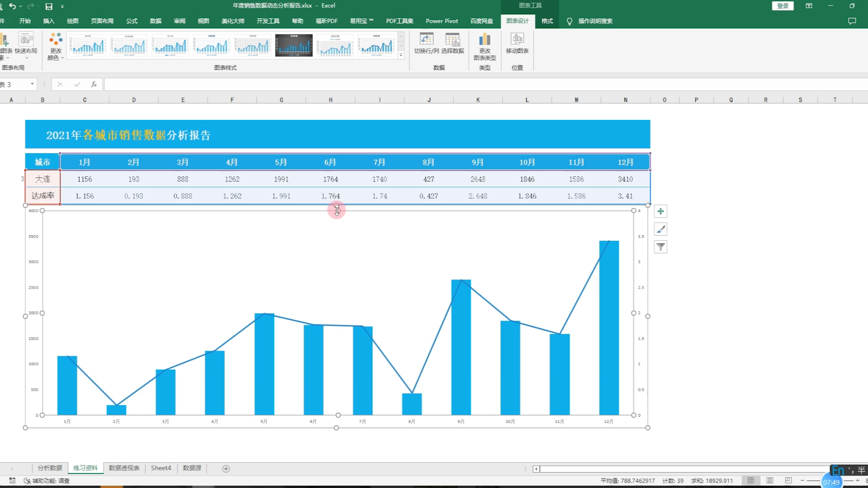
Task: Open the 页面布局 ribbon tab
Action: point(102,21)
